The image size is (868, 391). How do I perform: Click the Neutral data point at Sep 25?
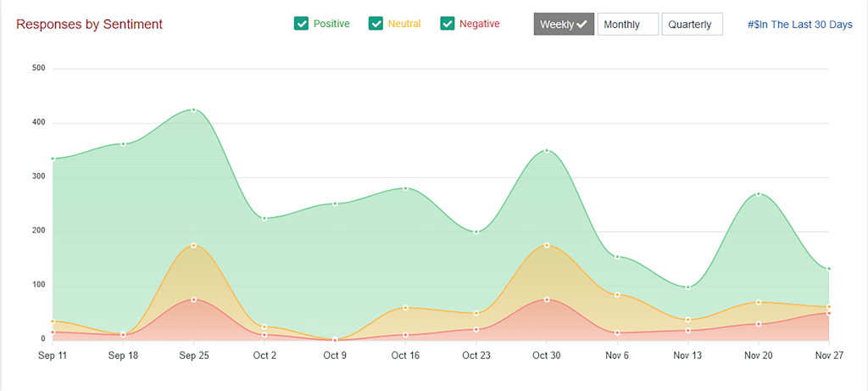(194, 245)
